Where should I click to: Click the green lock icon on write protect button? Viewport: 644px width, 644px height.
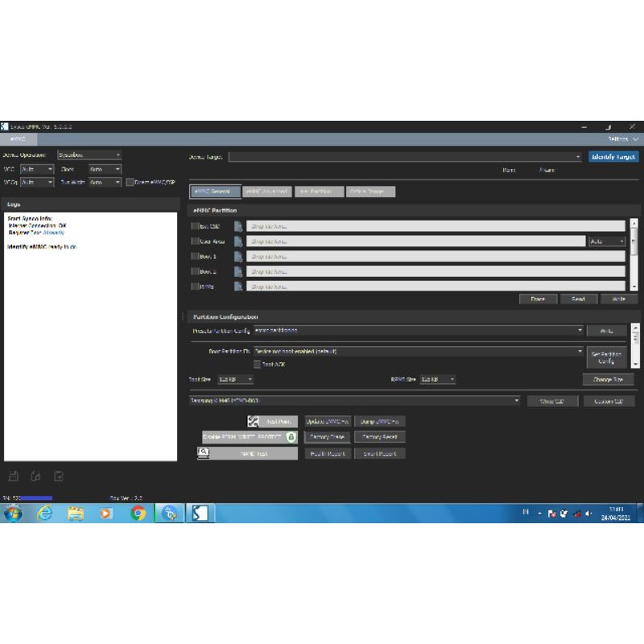tap(291, 436)
